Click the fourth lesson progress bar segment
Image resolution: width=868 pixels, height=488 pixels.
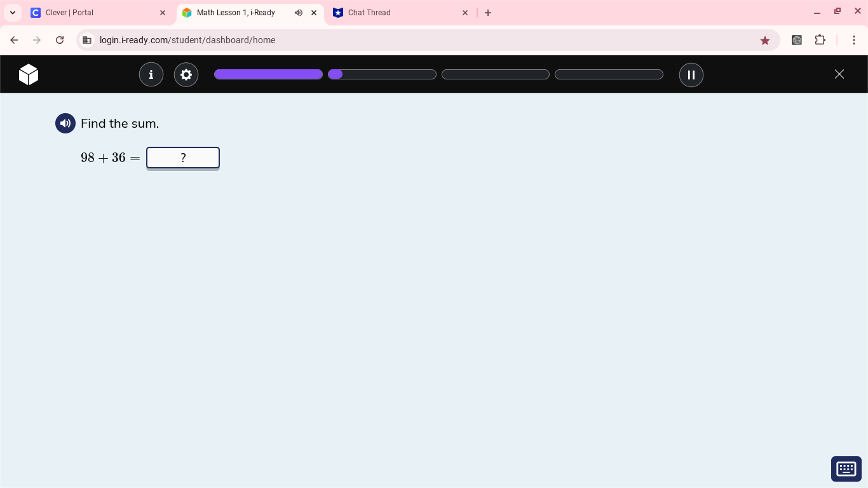click(609, 74)
